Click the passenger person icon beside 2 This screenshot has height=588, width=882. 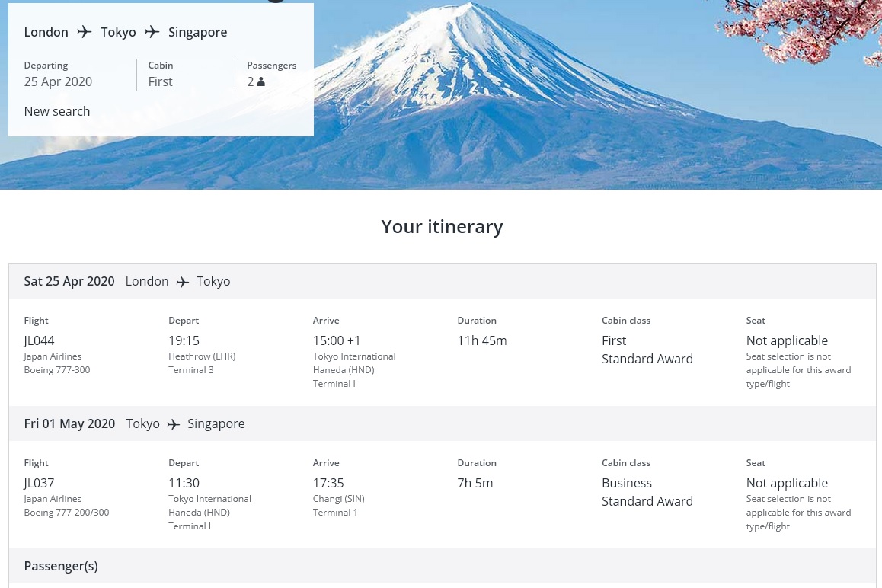point(261,82)
